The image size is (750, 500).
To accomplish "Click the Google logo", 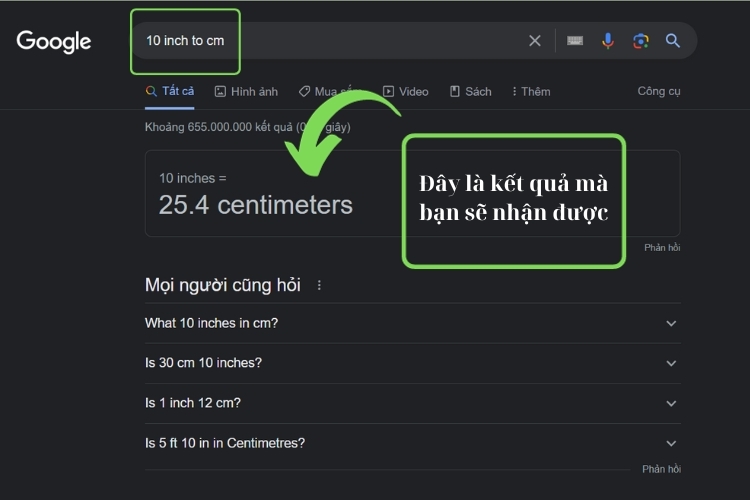I will (x=54, y=42).
